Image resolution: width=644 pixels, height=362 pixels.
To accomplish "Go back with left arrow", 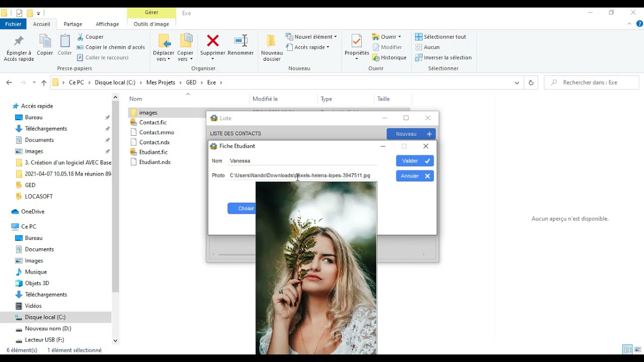I will click(9, 82).
